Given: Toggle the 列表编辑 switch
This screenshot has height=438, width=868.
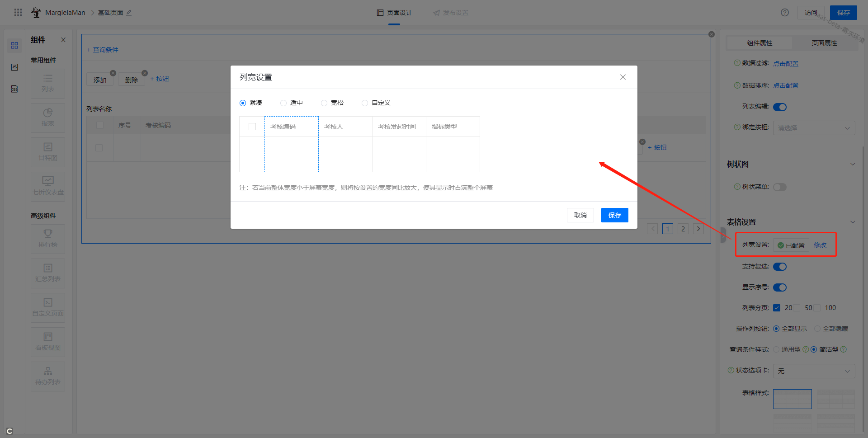Looking at the screenshot, I should click(780, 107).
